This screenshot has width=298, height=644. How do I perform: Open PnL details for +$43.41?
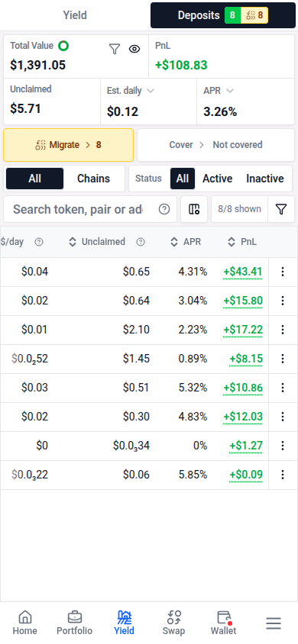pos(243,272)
